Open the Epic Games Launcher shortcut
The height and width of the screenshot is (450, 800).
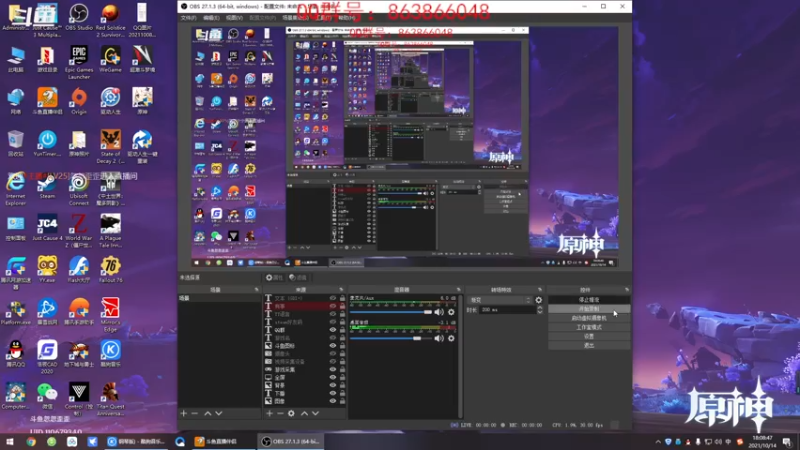pos(79,62)
